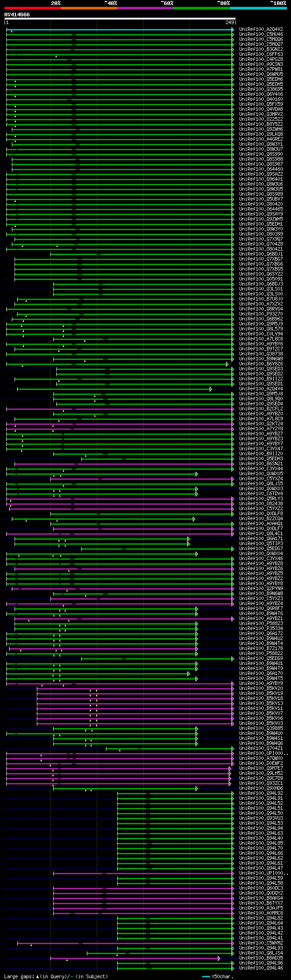Screen dimensions: 291x980
Task: Click hit label UniRef100_C5WVM2
Action: [261, 943]
